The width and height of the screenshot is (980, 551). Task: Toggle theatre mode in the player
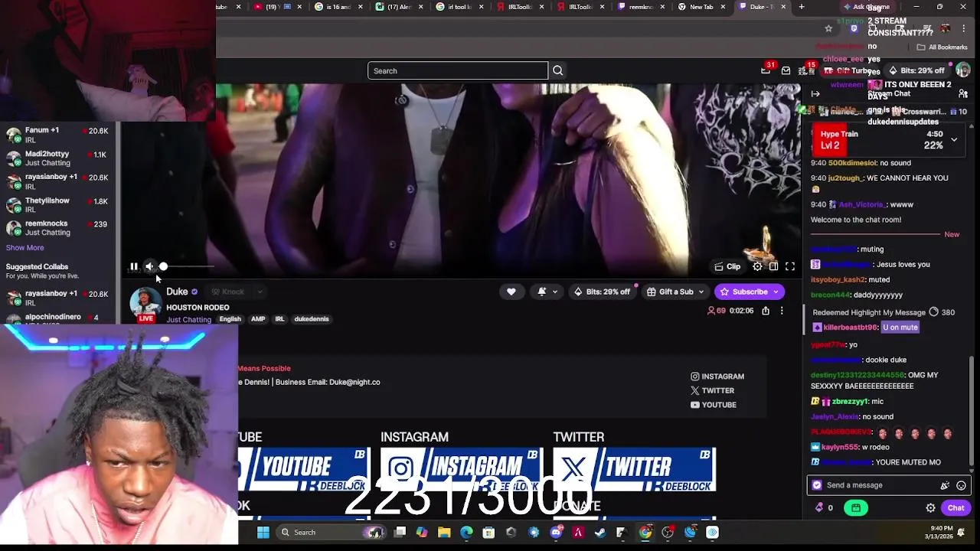tap(774, 266)
